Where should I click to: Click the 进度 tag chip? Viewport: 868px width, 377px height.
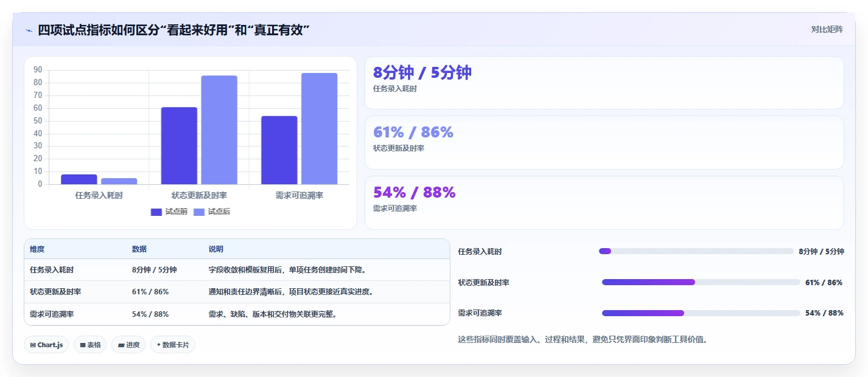click(x=128, y=345)
